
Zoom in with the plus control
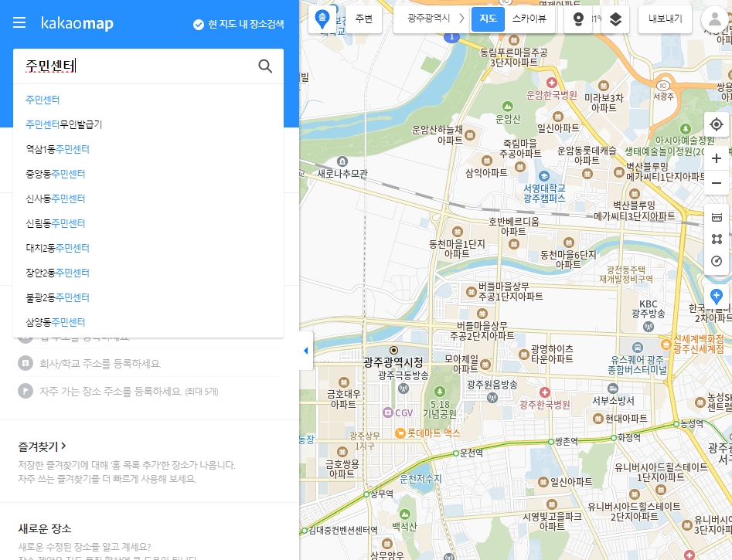click(x=717, y=158)
